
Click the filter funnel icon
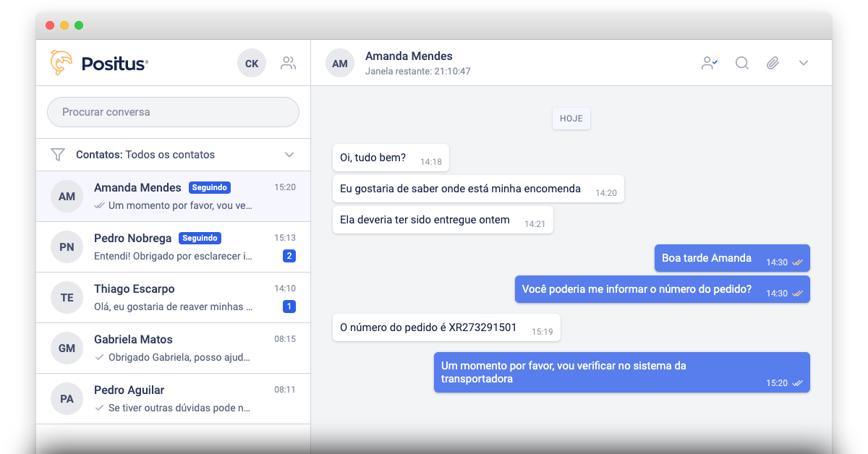coord(58,155)
